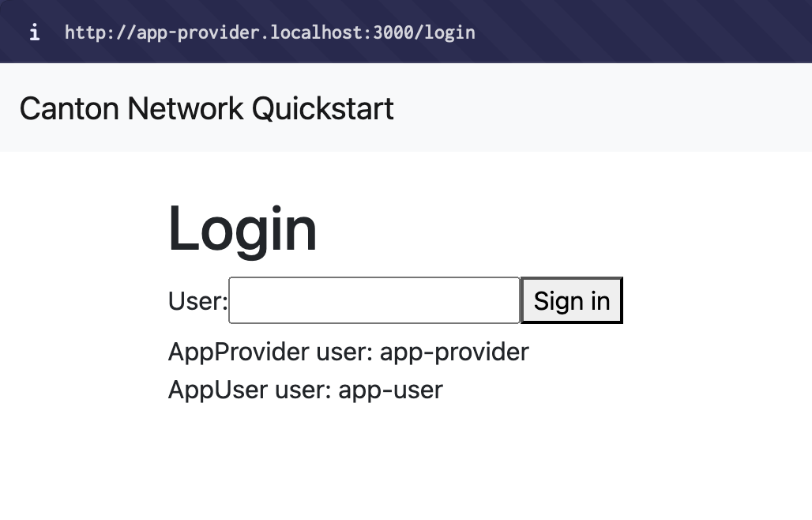Click the User: label
The height and width of the screenshot is (520, 812).
(196, 300)
